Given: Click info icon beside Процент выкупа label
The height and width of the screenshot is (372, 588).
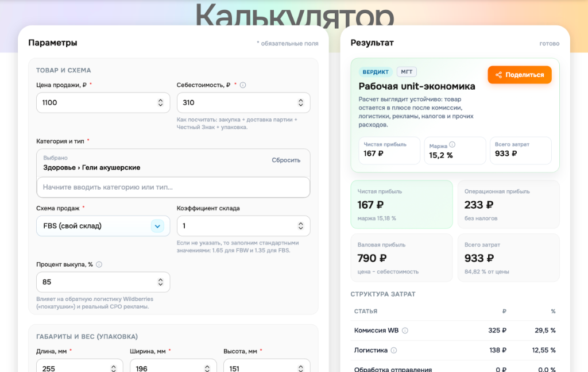Looking at the screenshot, I should point(99,264).
